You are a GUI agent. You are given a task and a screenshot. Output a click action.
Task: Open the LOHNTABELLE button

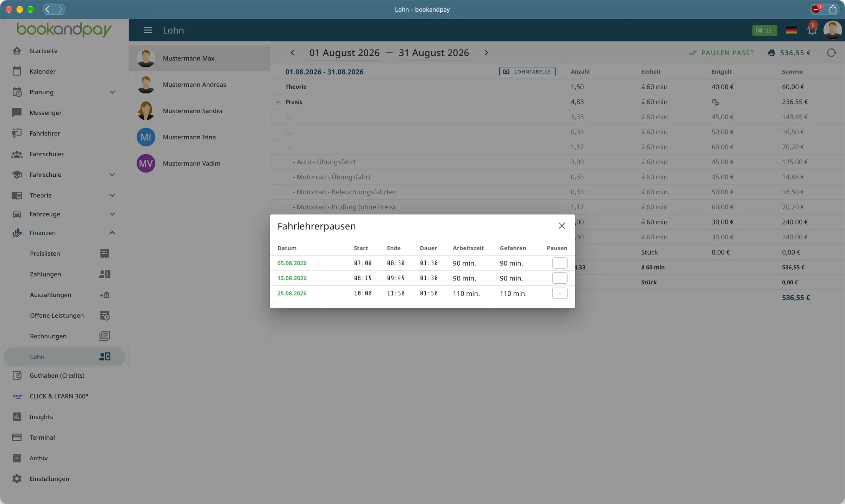(527, 71)
